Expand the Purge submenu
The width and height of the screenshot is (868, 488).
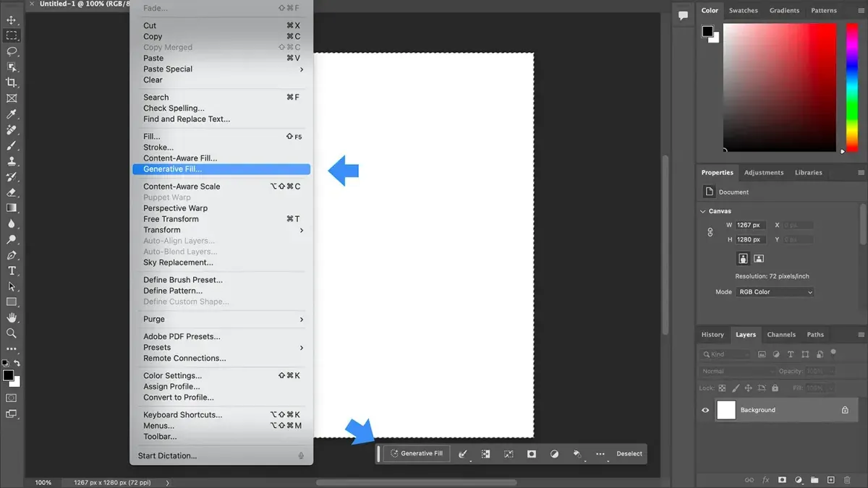coord(221,320)
